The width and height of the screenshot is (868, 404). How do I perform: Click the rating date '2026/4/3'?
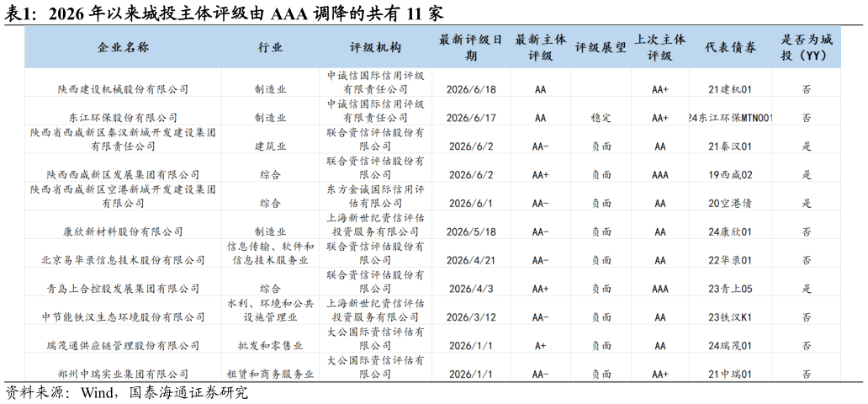470,289
